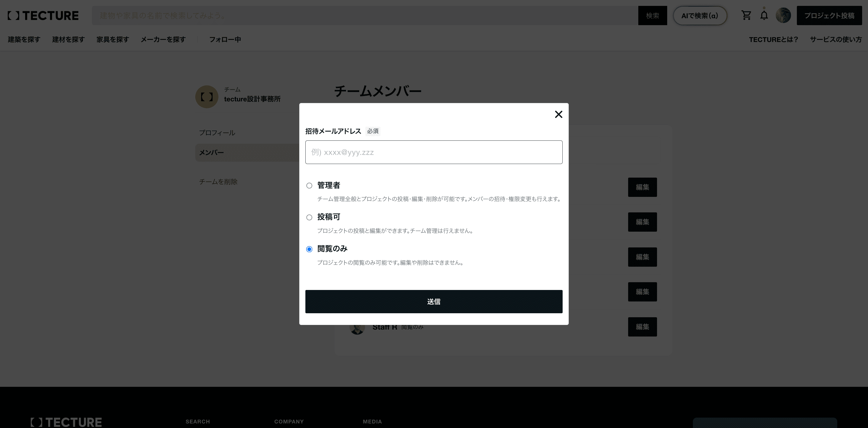The width and height of the screenshot is (868, 428).
Task: Select the 投稿可 permission level
Action: pos(309,217)
